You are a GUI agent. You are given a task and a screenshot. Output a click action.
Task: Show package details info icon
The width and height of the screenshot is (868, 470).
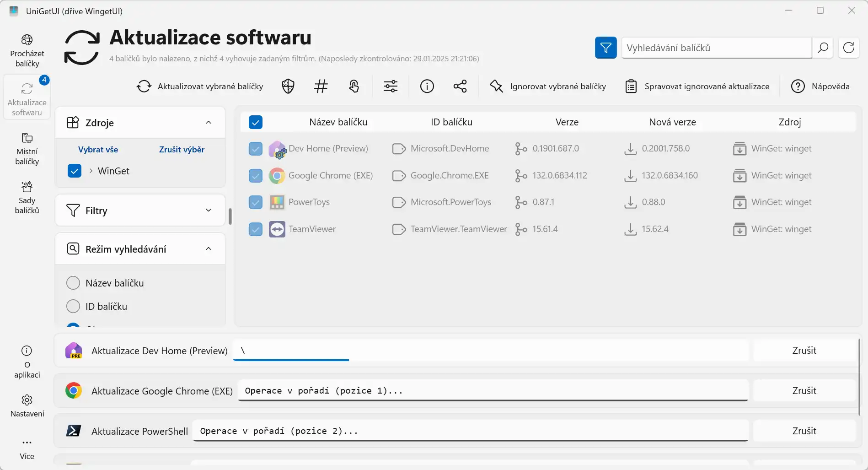(x=427, y=86)
